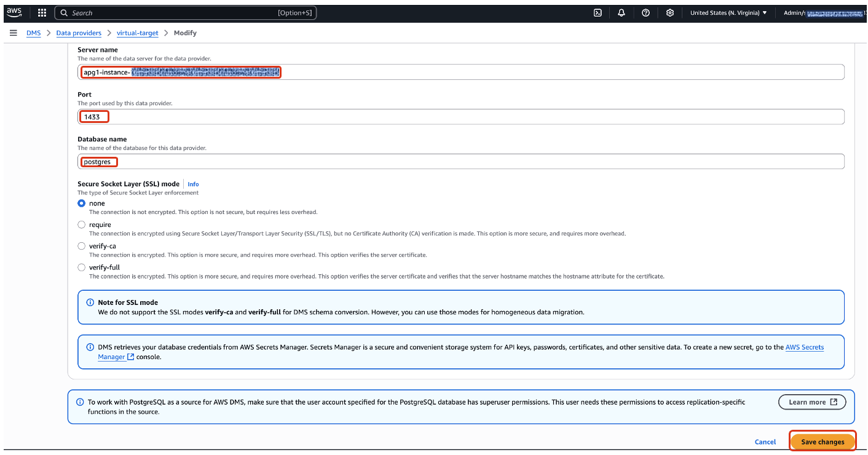The height and width of the screenshot is (455, 868).
Task: Toggle the hamburger side navigation menu
Action: 13,33
